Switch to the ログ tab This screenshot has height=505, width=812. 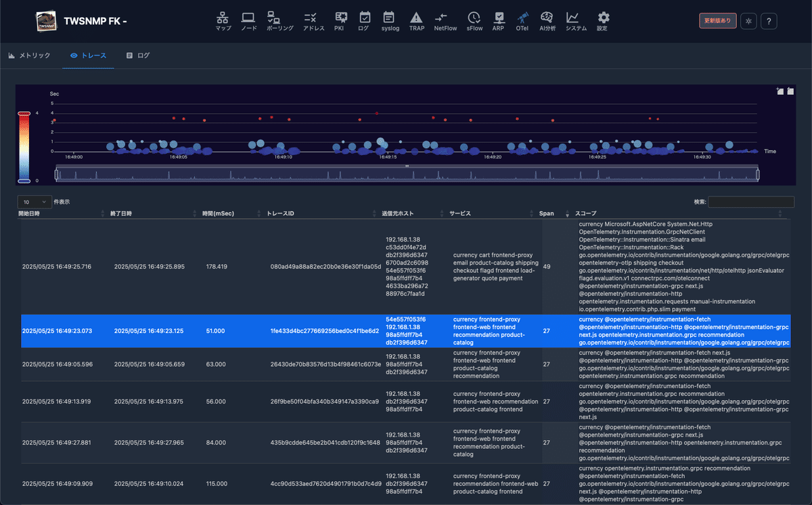click(x=138, y=56)
